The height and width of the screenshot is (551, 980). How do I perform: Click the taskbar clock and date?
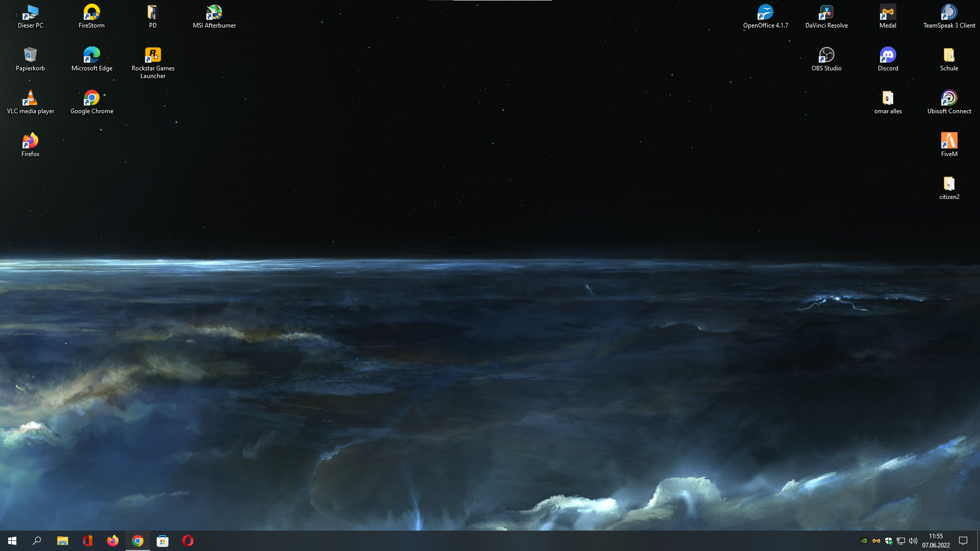936,541
